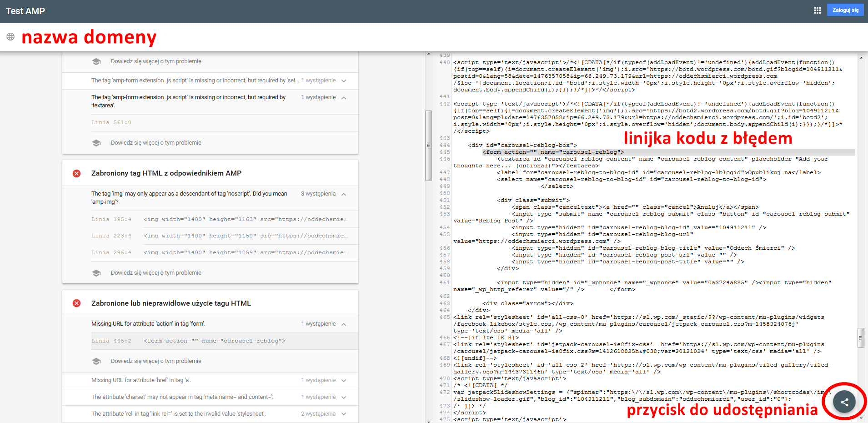Click error icon beside Zabronione lub nieprawidłowe heading
The width and height of the screenshot is (868, 423).
(77, 303)
